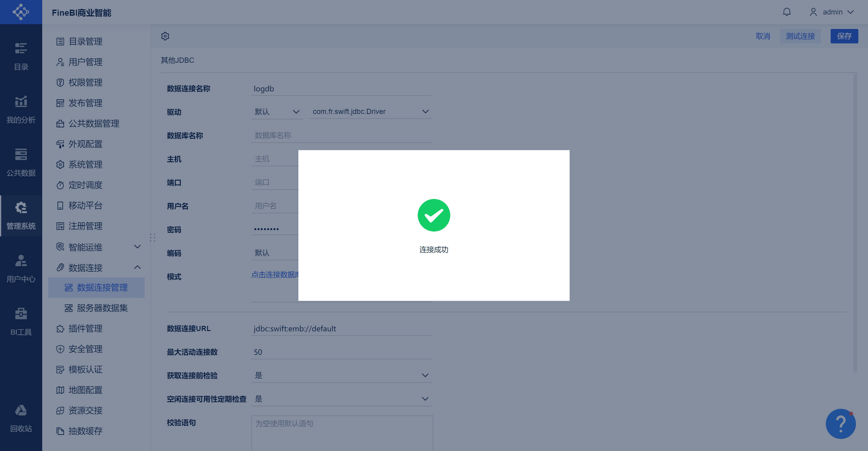The image size is (868, 451).
Task: Select 管理系统 in left sidebar
Action: 21,216
